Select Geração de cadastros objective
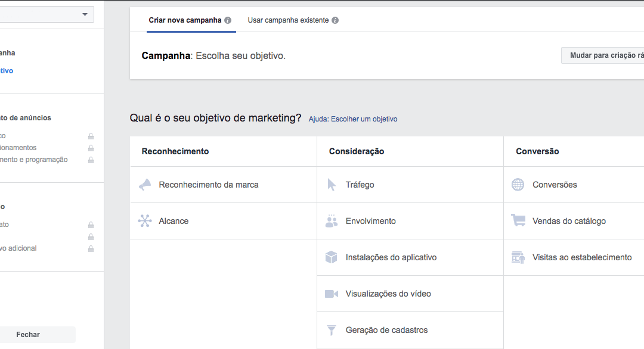Viewport: 644px width, 349px height. 410,330
